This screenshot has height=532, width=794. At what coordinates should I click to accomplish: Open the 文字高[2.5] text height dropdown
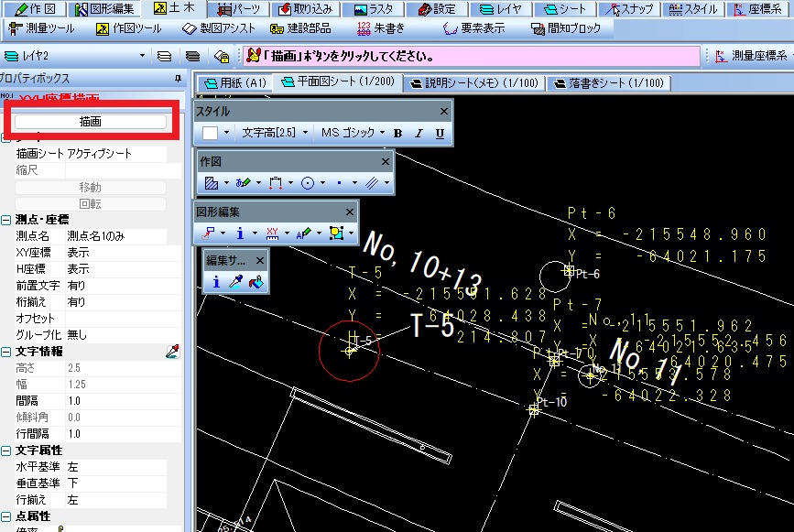(x=273, y=134)
